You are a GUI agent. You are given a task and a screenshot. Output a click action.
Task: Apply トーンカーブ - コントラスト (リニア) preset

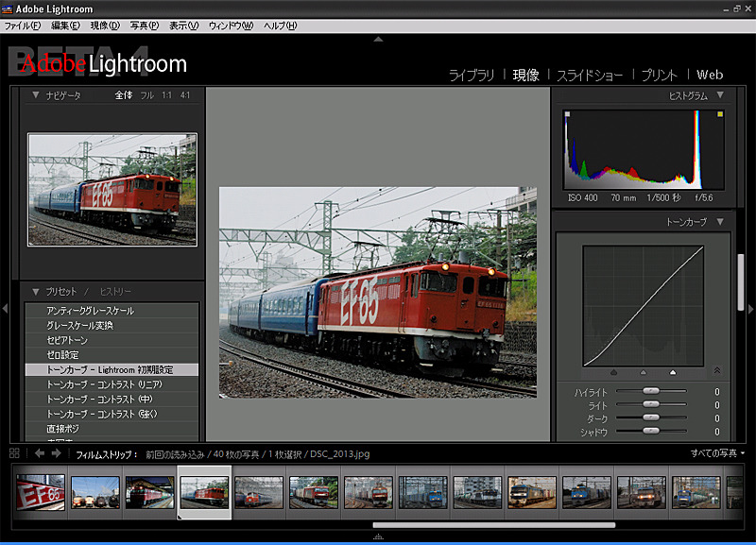click(x=112, y=384)
